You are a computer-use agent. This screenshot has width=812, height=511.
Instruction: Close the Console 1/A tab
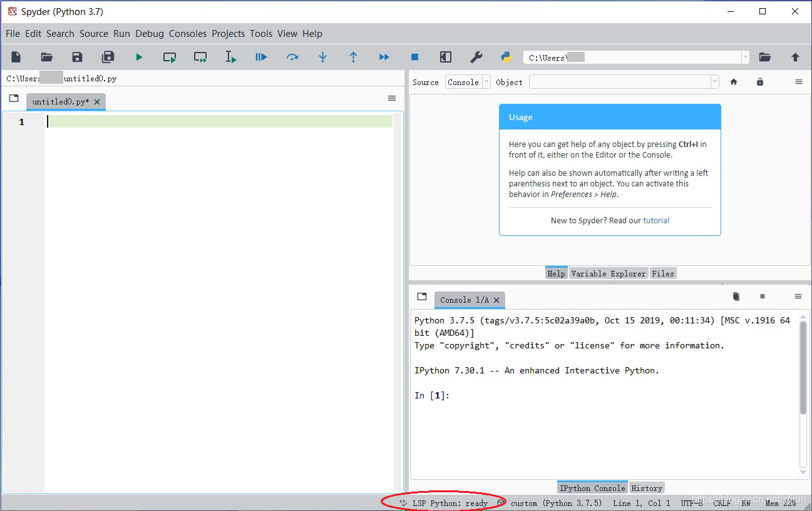496,300
